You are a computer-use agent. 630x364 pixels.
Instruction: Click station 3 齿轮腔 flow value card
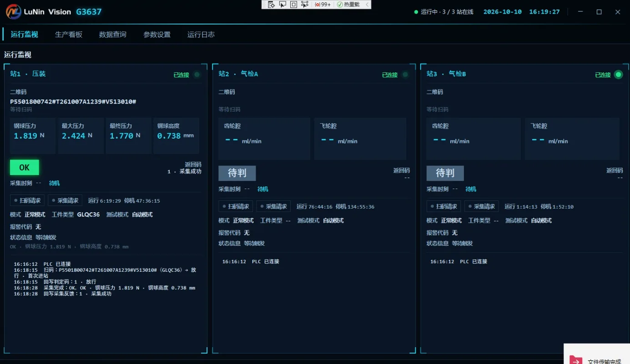pos(474,139)
